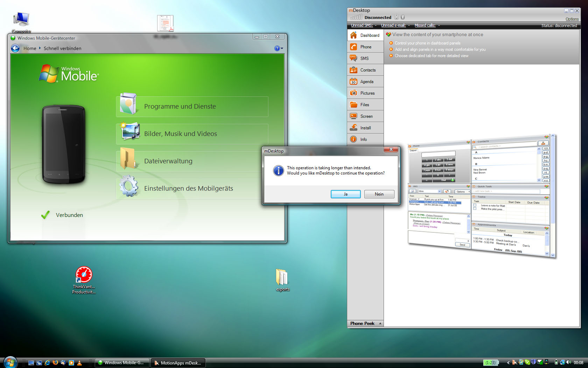Click the Unread e-mail link

[x=393, y=25]
